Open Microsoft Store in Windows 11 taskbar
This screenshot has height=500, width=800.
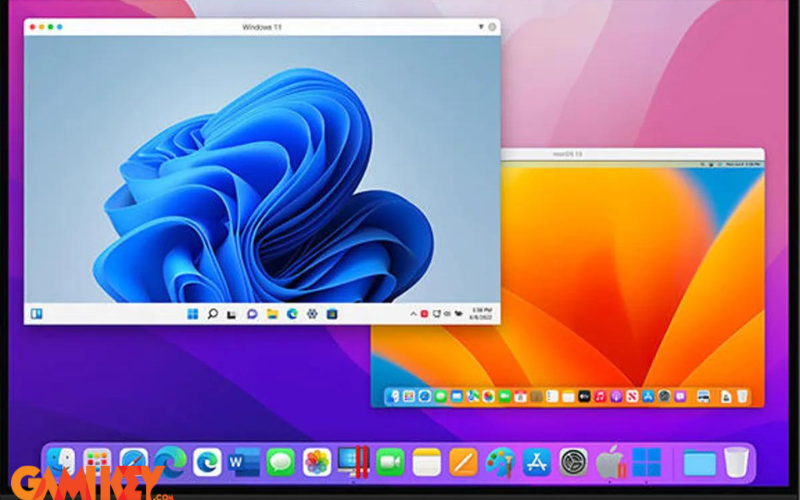pyautogui.click(x=332, y=314)
